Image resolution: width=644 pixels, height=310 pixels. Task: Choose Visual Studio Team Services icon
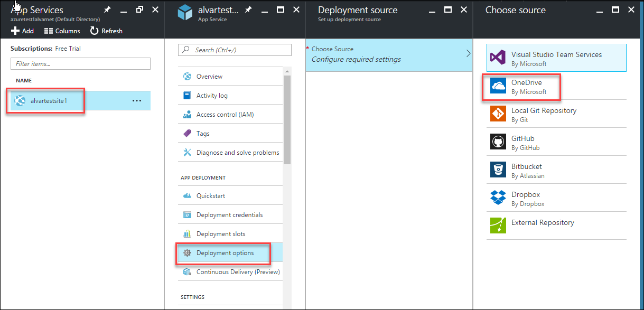498,58
